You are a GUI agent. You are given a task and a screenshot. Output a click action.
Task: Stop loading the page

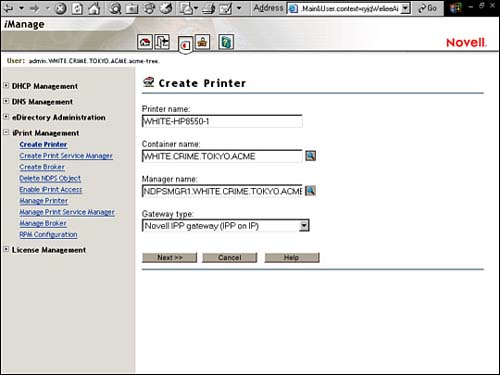(x=60, y=8)
